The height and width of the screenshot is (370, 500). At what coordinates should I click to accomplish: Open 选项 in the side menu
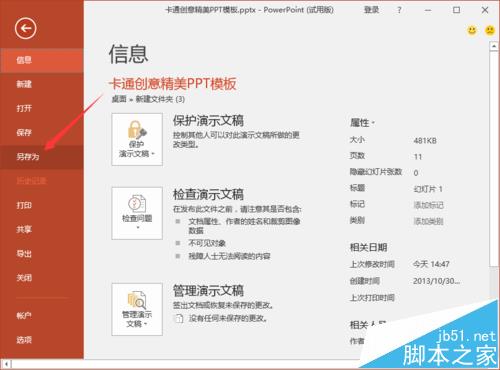click(42, 340)
